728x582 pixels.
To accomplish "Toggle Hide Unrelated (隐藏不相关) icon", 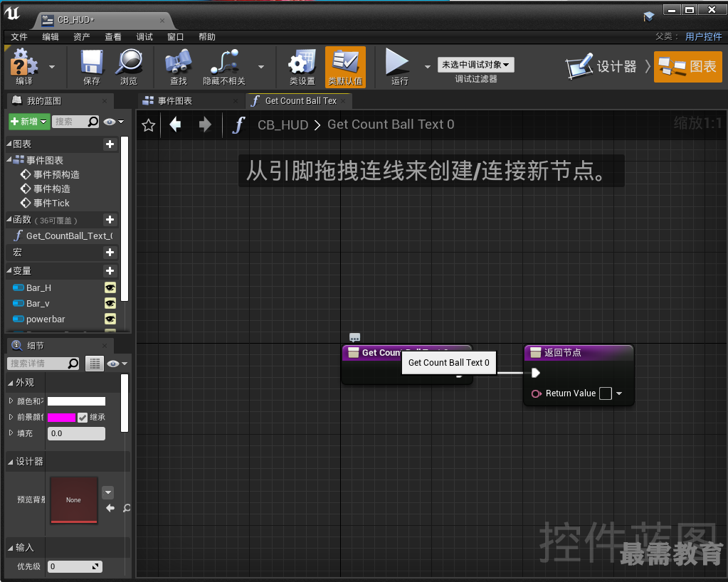I will click(x=224, y=66).
